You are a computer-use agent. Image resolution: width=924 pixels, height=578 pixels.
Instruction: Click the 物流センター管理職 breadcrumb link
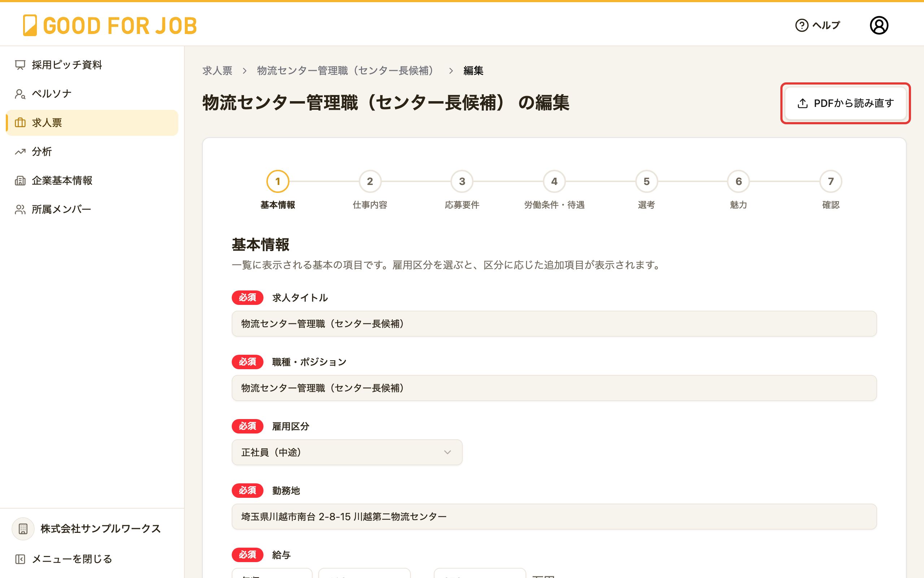point(346,71)
